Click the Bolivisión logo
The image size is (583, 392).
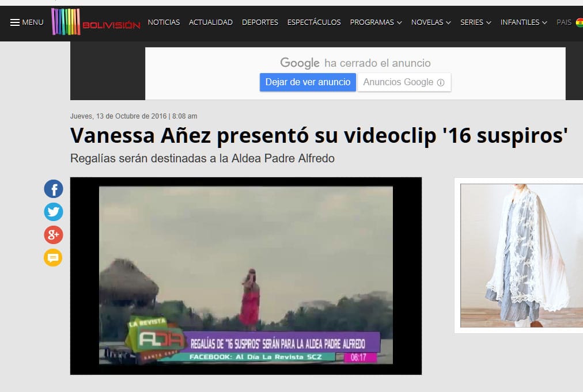click(96, 22)
